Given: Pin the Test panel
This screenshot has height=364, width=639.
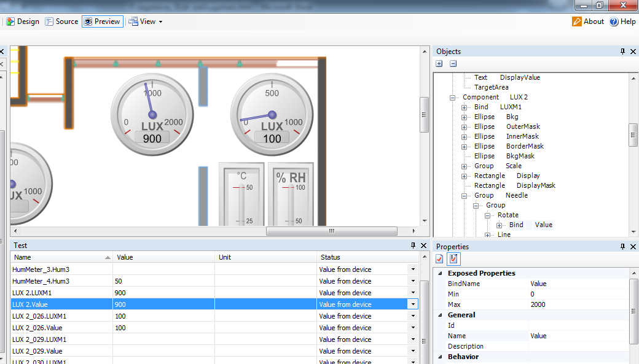Looking at the screenshot, I should (413, 245).
